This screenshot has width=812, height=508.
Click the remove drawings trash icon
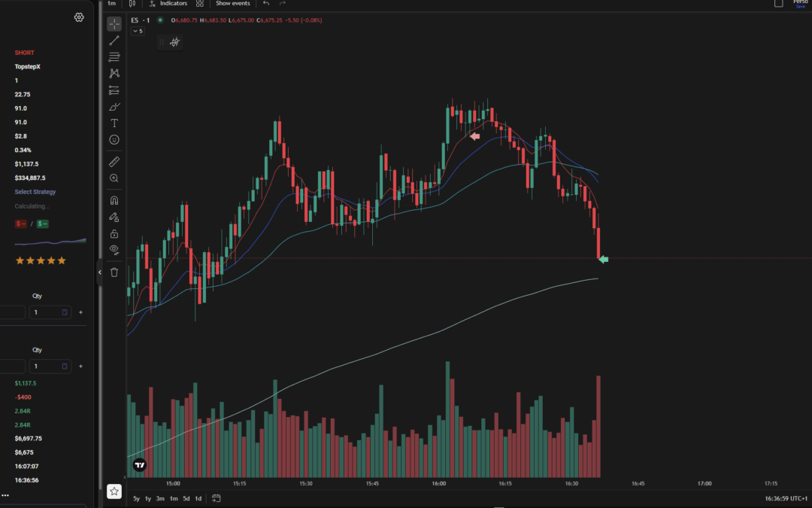(114, 272)
